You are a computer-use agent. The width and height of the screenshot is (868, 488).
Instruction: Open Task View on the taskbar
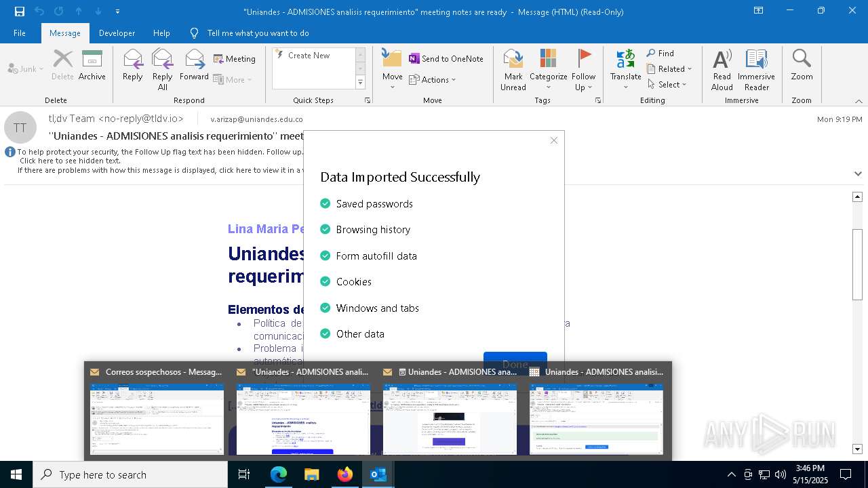point(244,474)
